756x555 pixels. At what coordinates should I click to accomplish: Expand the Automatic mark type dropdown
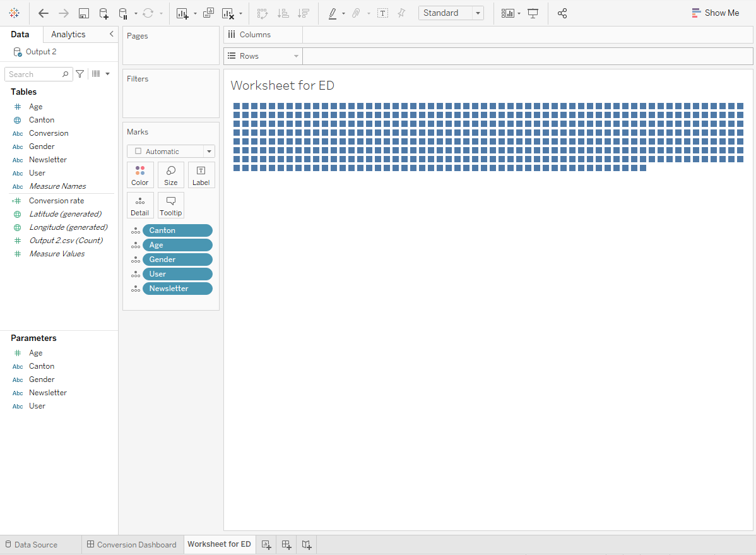tap(208, 151)
